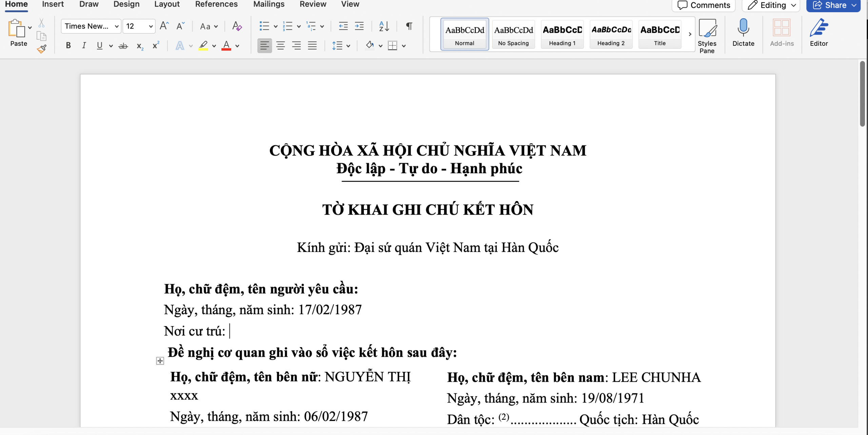Viewport: 868px width, 435px height.
Task: Expand underline style options arrow
Action: click(x=111, y=46)
